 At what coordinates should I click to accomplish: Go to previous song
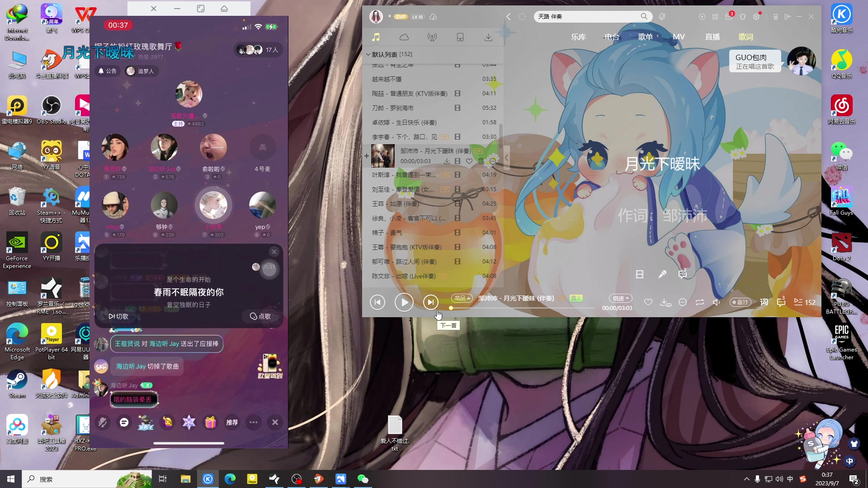click(x=377, y=302)
